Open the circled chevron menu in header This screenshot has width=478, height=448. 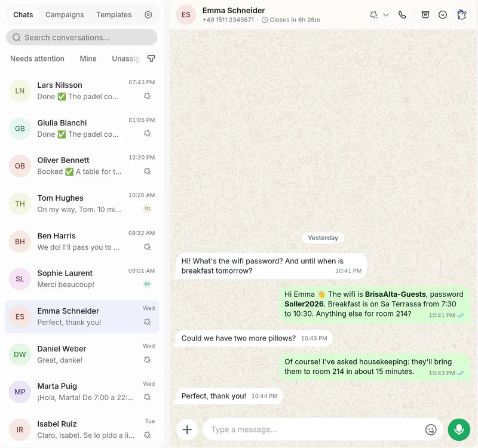point(443,14)
